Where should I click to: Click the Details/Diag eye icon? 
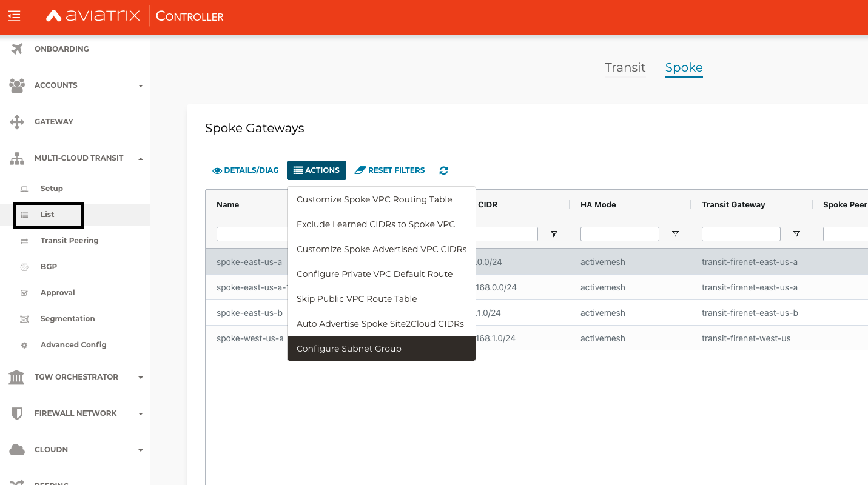coord(217,170)
